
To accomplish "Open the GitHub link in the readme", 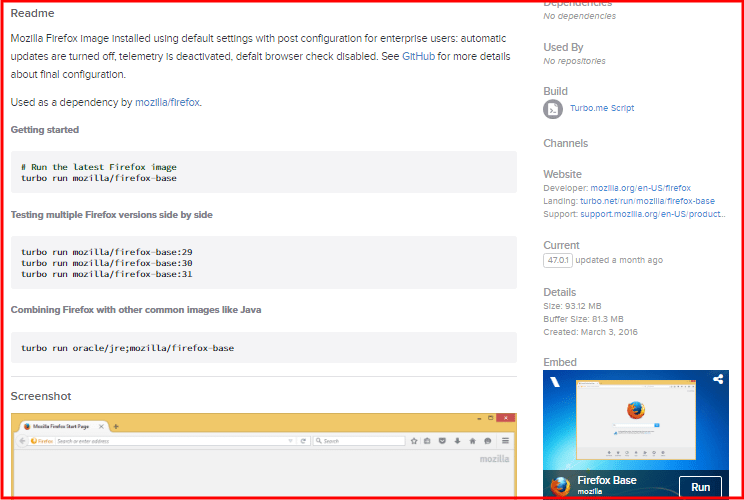I will point(418,56).
